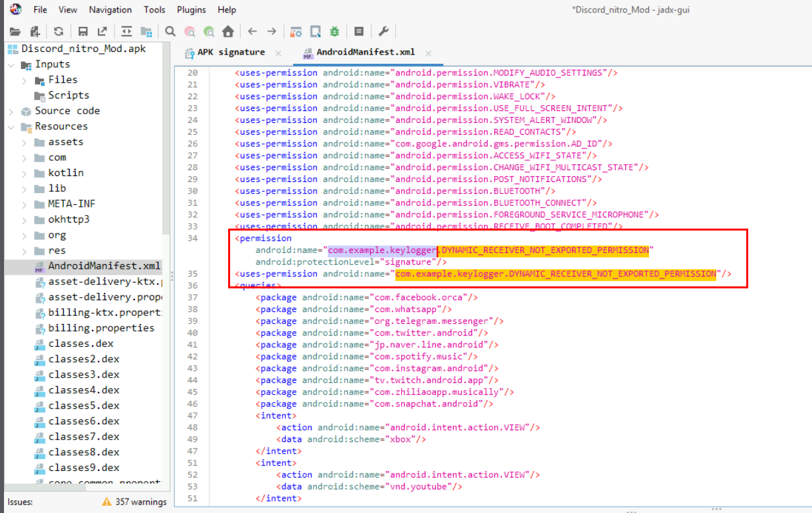Open Preferences with the wrench icon
This screenshot has height=513, width=812.
click(384, 31)
